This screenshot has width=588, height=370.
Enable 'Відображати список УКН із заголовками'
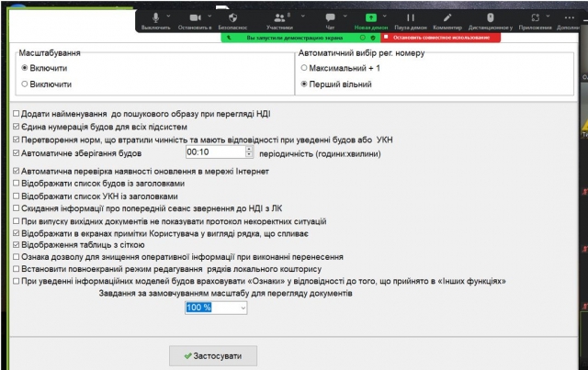pyautogui.click(x=17, y=196)
